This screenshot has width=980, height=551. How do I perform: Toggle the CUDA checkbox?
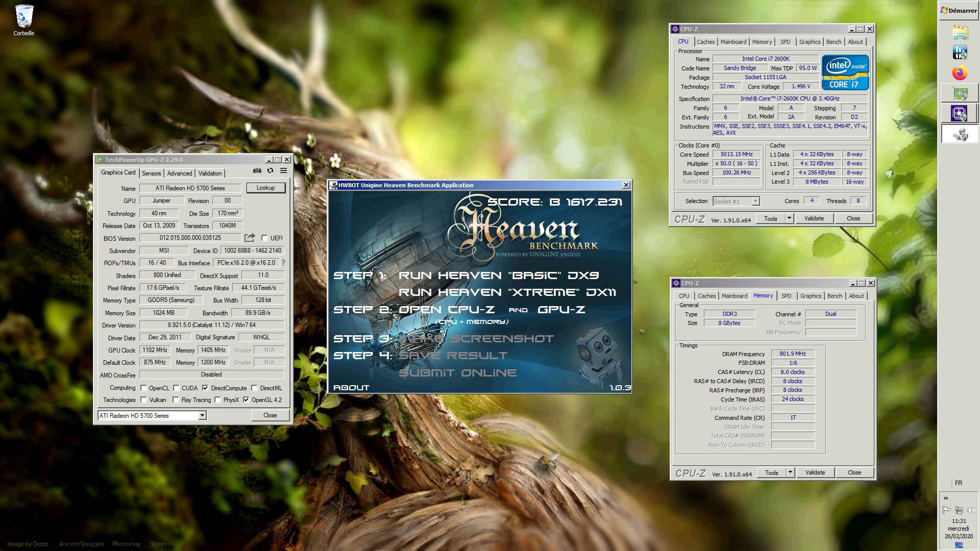[176, 388]
